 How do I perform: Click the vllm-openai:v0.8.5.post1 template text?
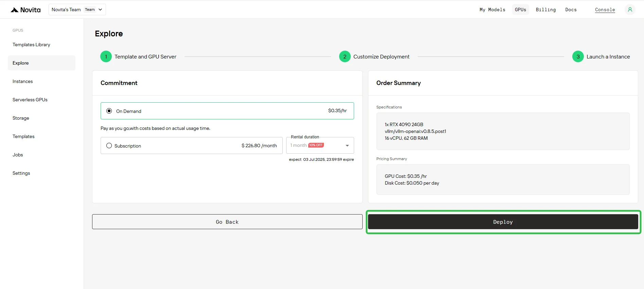click(x=415, y=131)
